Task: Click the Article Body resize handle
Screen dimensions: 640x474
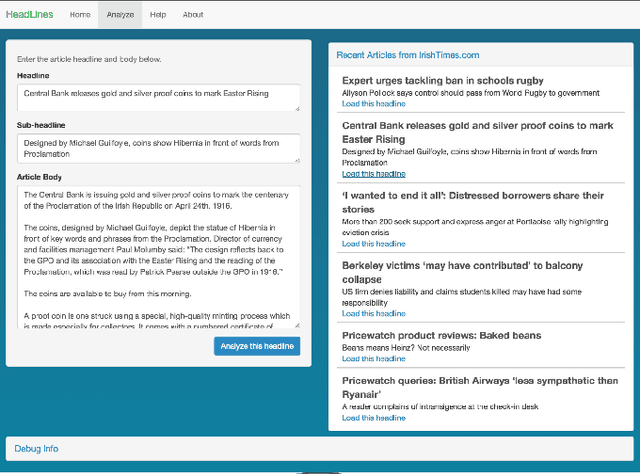Action: 298,326
